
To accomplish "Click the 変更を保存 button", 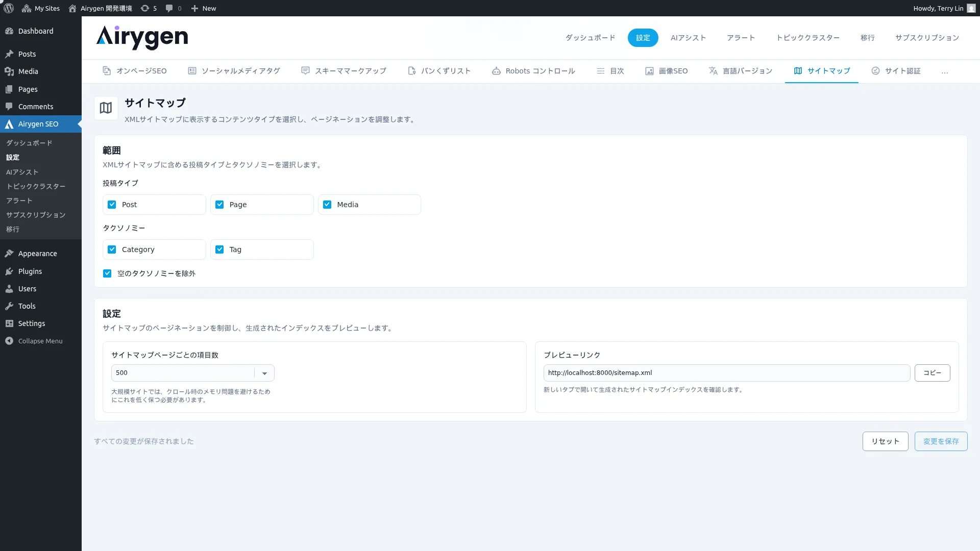I will [x=941, y=441].
